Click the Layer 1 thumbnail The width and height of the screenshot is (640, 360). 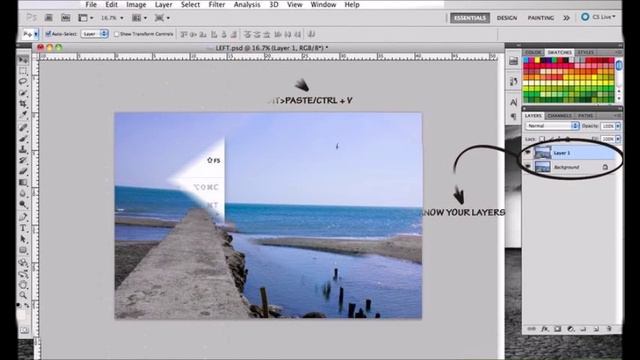click(x=542, y=152)
